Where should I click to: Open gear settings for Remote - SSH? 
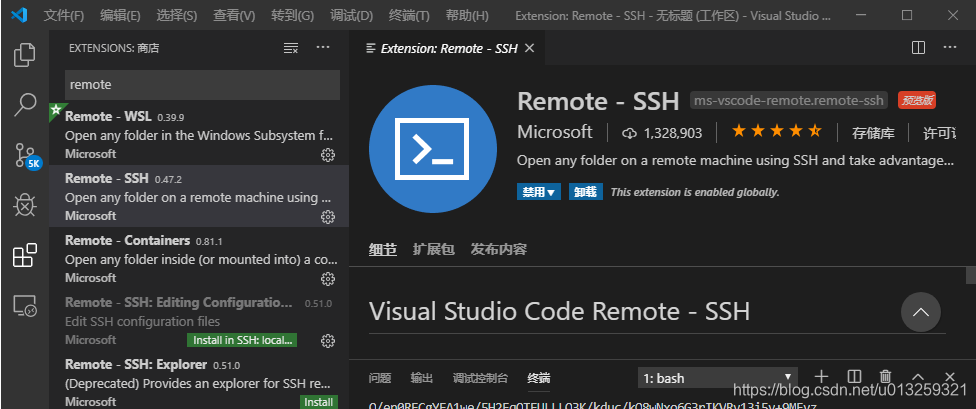pyautogui.click(x=328, y=217)
